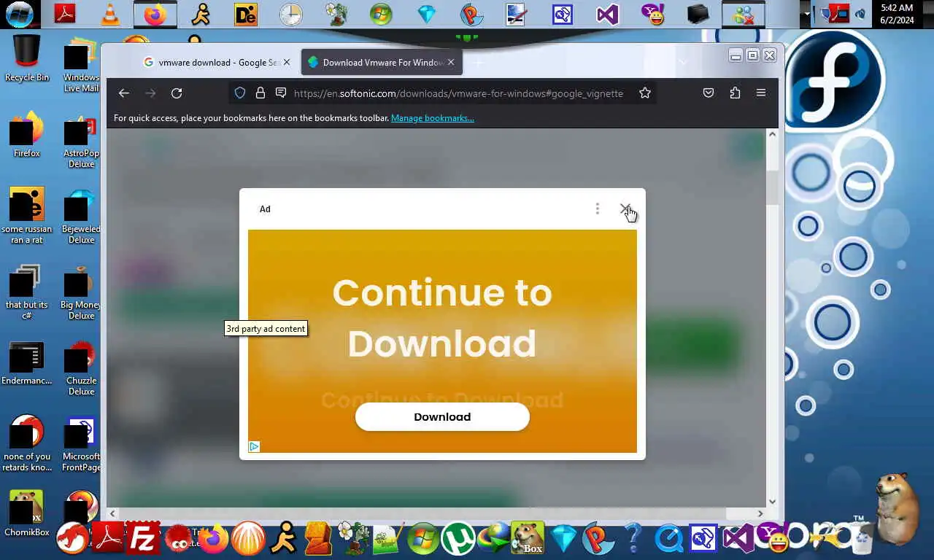Go back one page in Firefox

coord(124,93)
